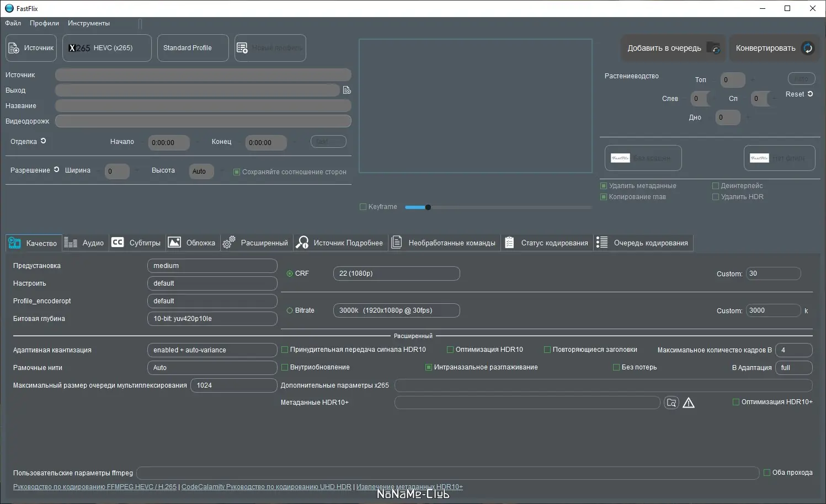
Task: Open the Bitrate 3000k dropdown
Action: (396, 310)
